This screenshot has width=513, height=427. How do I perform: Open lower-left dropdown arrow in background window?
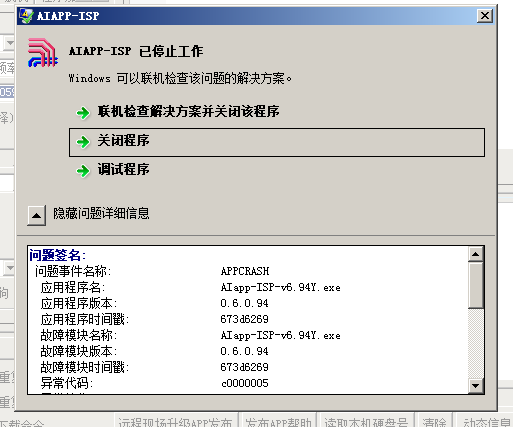point(10,268)
